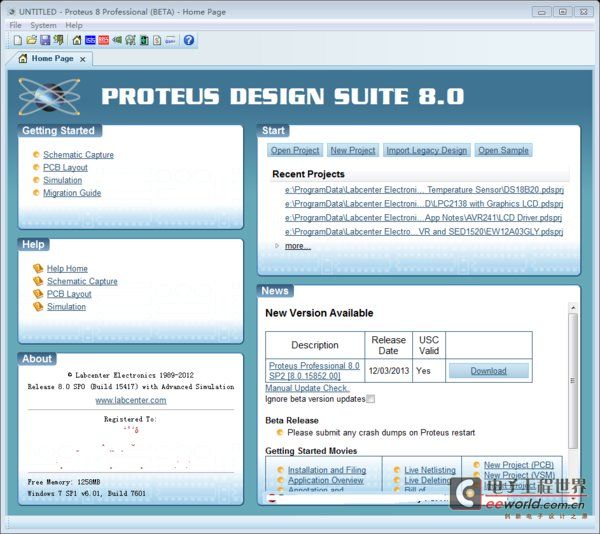
Task: Click the Open Sample button
Action: [503, 151]
